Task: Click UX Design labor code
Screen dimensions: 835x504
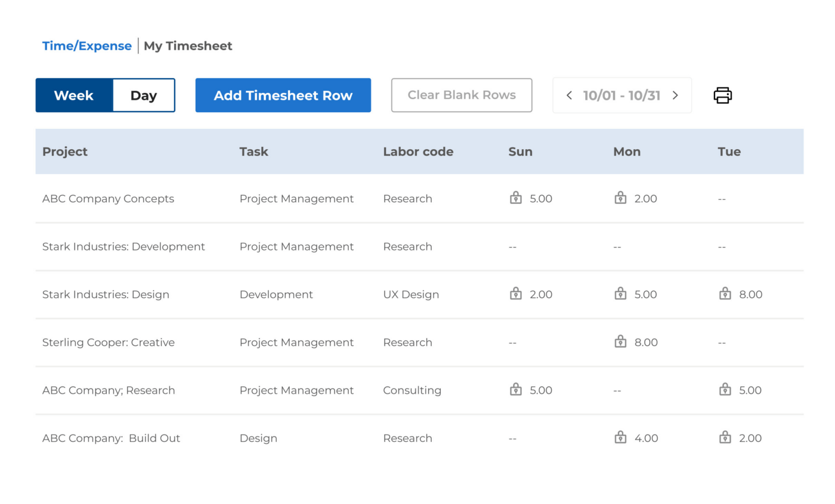Action: pos(411,295)
